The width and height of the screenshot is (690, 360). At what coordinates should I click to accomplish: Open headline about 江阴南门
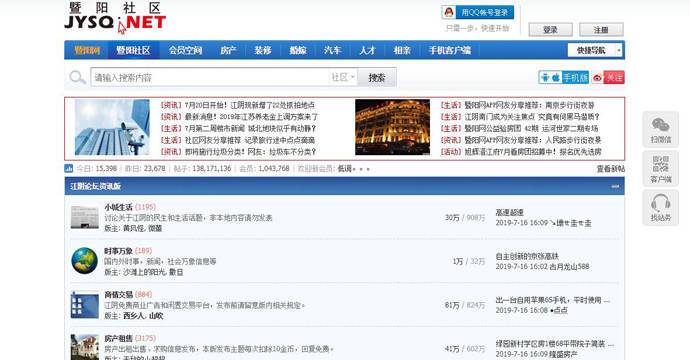(532, 117)
